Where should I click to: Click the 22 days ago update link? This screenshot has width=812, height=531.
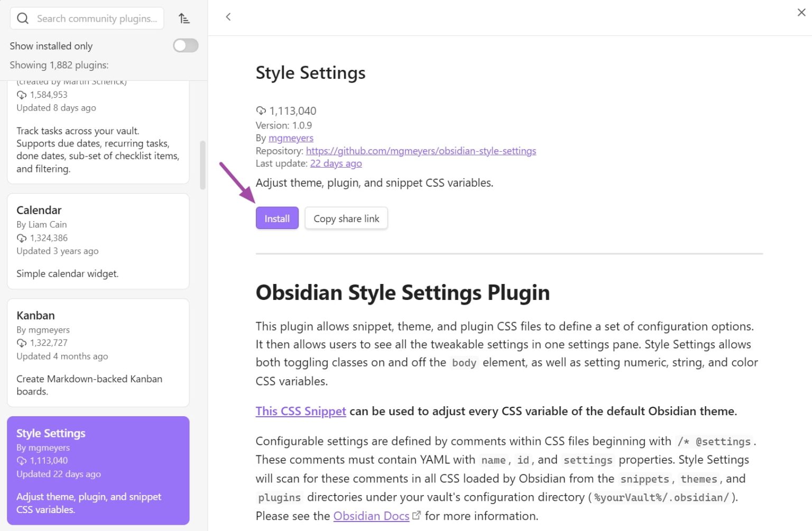[336, 163]
